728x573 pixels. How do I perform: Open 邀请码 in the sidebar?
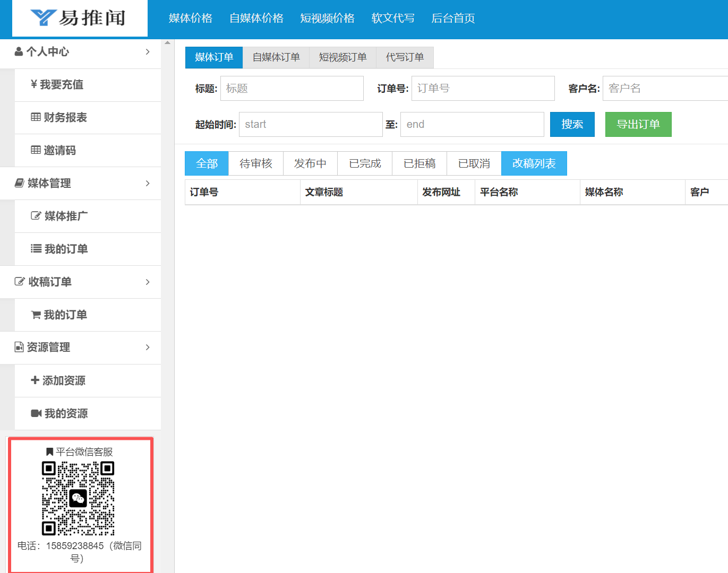pos(88,151)
